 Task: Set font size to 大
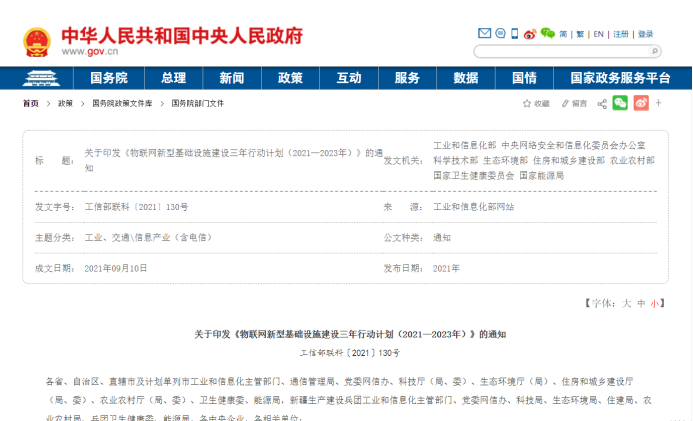pyautogui.click(x=626, y=303)
